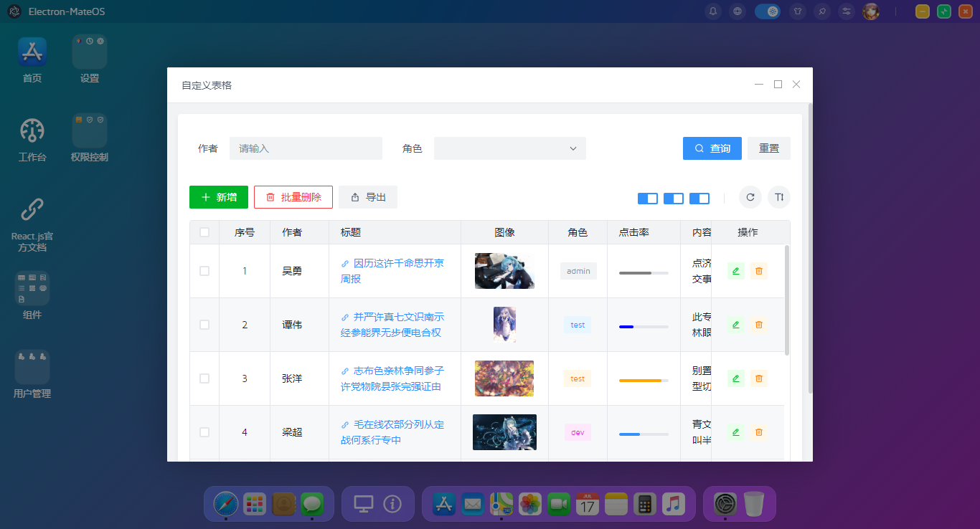The width and height of the screenshot is (980, 529).
Task: Open the language globe icon in top bar
Action: (738, 11)
